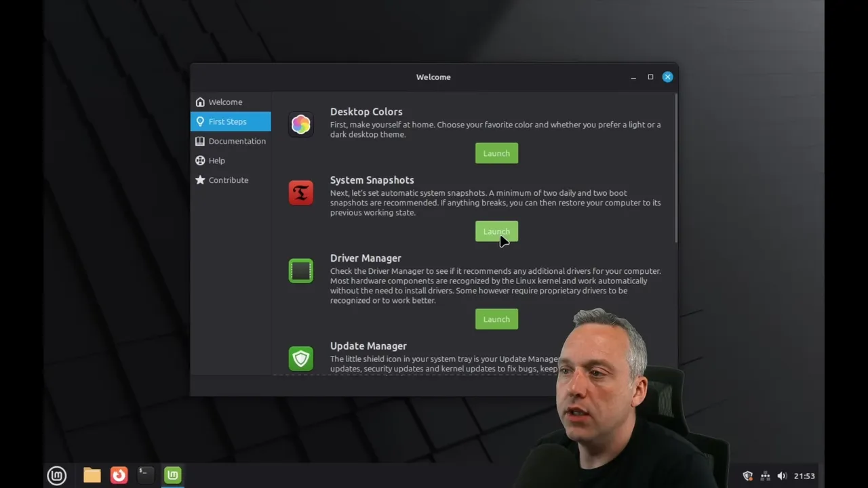Viewport: 868px width, 488px height.
Task: Launch the Driver Manager
Action: [x=496, y=319]
